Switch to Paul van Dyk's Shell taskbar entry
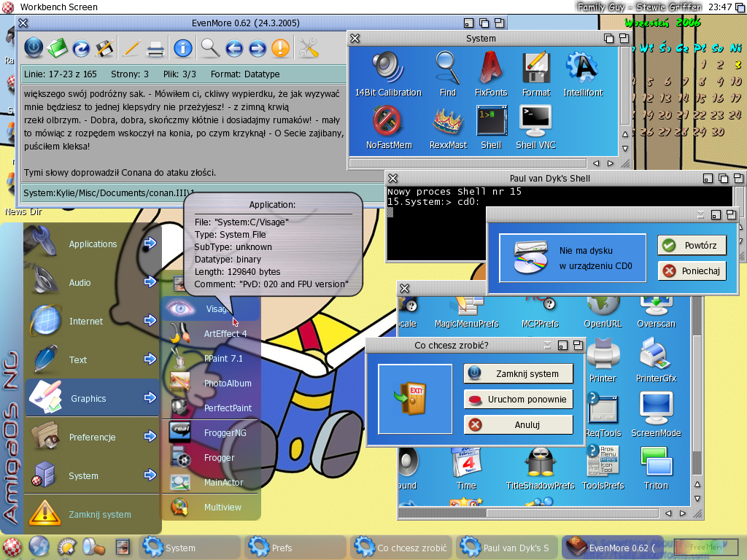The image size is (747, 560). [506, 548]
